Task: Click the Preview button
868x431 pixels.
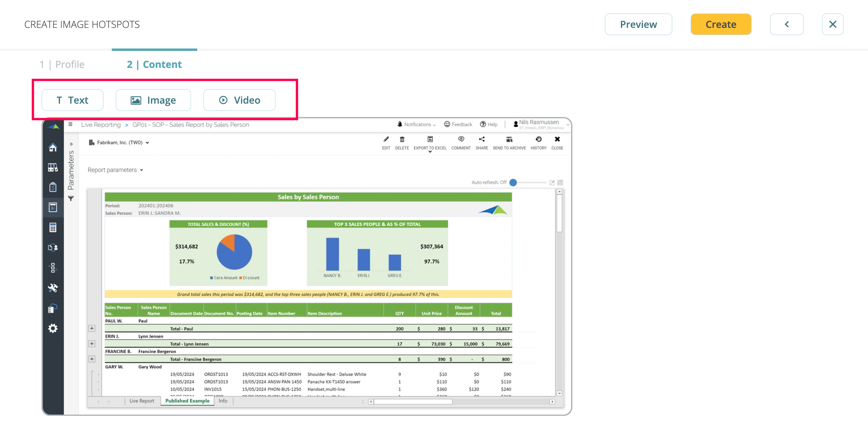Action: pyautogui.click(x=638, y=24)
